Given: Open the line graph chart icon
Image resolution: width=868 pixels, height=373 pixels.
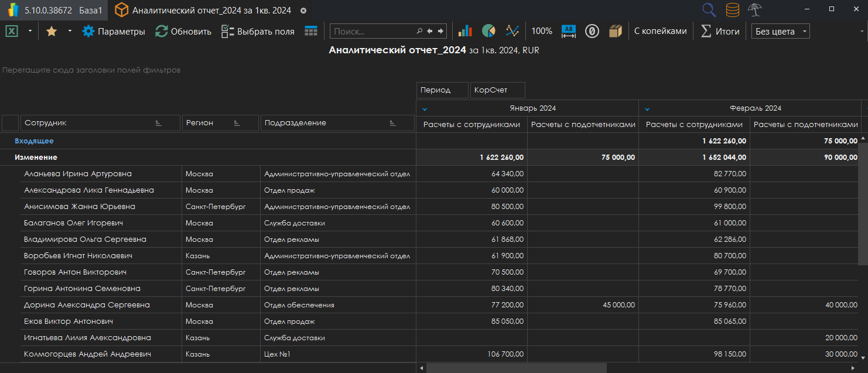Looking at the screenshot, I should (x=512, y=32).
